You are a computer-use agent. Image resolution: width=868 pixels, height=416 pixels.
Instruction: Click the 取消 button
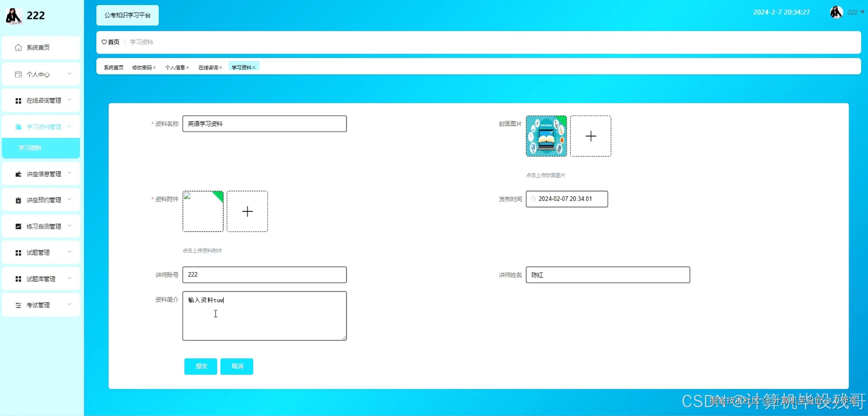tap(237, 366)
